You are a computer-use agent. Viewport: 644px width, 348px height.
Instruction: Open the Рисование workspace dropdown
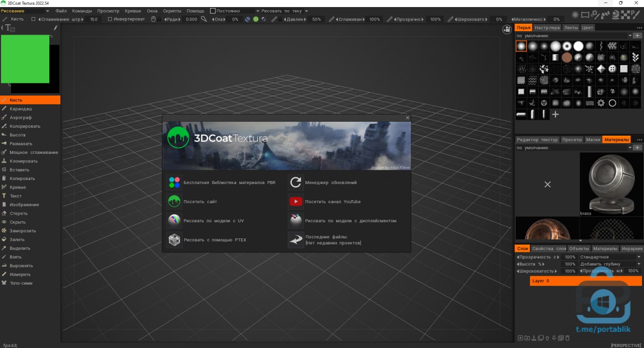tap(25, 11)
